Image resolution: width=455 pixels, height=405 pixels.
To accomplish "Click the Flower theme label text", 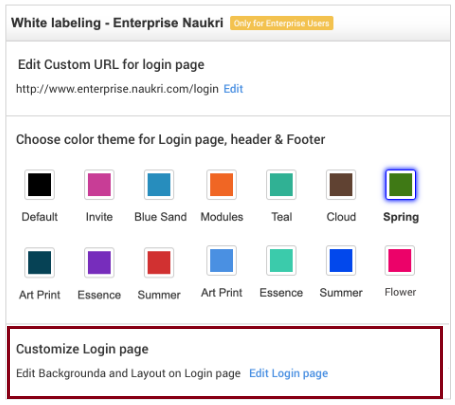I will coord(400,292).
